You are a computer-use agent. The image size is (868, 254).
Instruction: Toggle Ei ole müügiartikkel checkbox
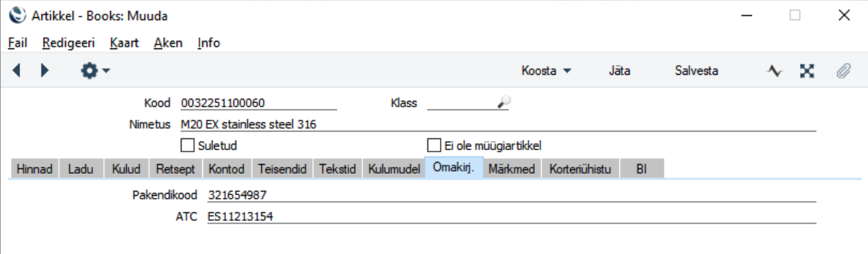(x=434, y=145)
